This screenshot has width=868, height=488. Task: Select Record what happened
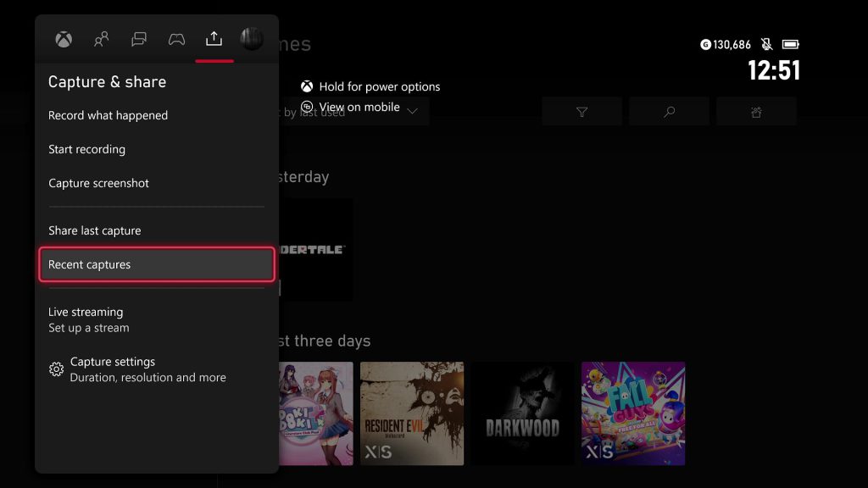click(x=108, y=115)
